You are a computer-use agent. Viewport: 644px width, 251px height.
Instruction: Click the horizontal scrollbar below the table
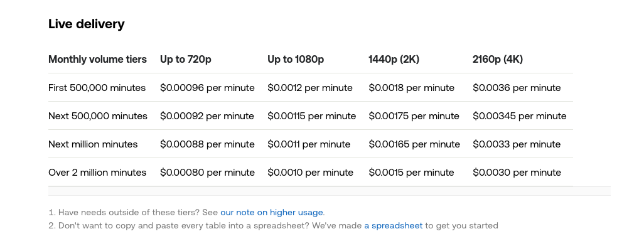click(329, 191)
